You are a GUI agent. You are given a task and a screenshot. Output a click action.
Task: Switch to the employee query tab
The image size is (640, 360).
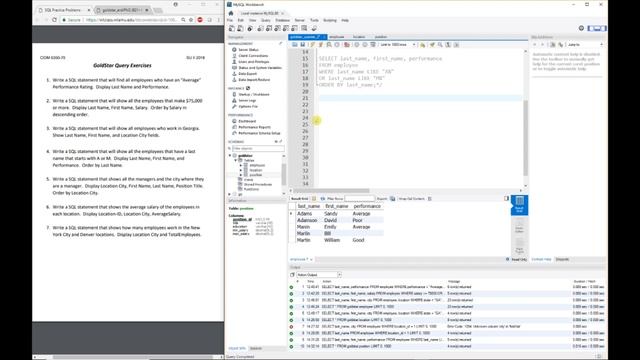[x=337, y=37]
